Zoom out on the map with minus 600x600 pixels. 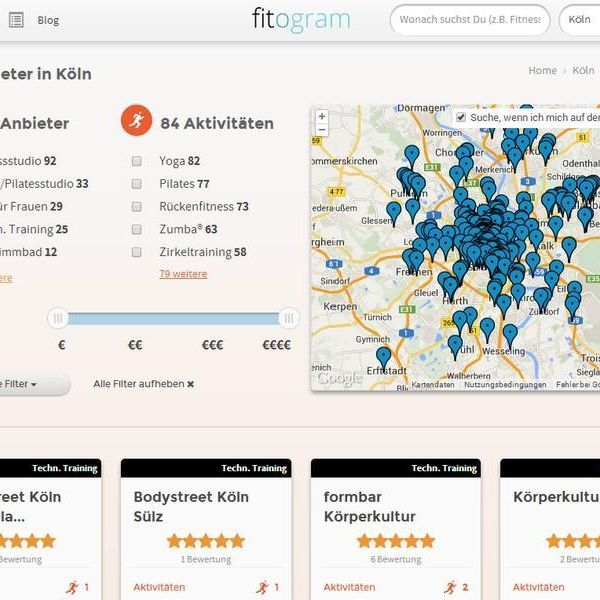pos(322,130)
